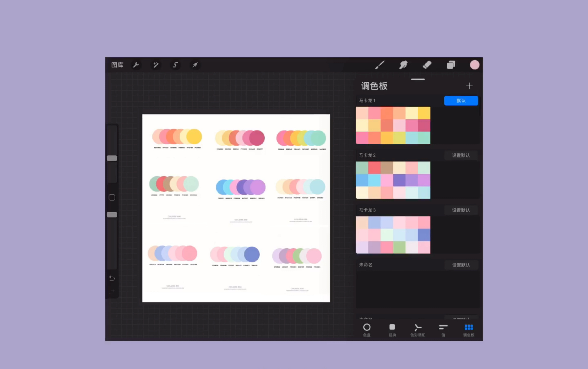Select the Eraser tool

[x=427, y=65]
